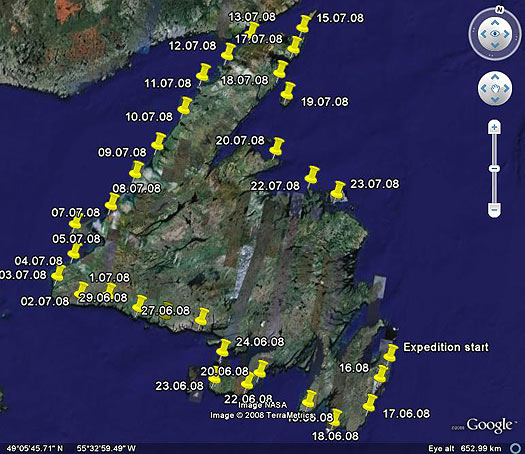Tilt view up with Look joystick up arrow
The width and height of the screenshot is (525, 454).
pyautogui.click(x=495, y=22)
